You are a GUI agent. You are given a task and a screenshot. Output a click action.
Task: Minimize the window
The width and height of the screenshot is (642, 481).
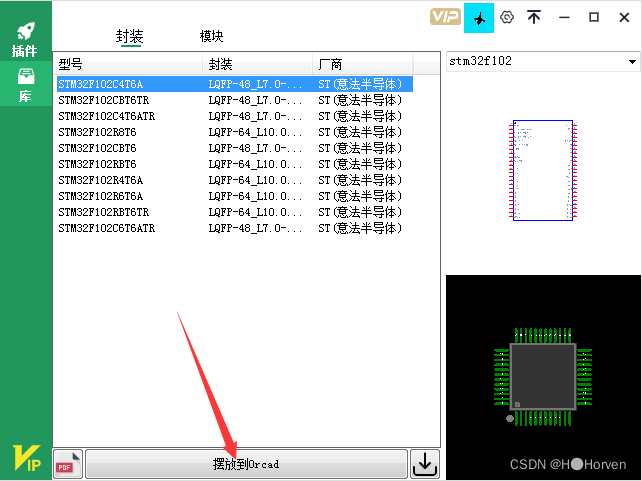coord(564,17)
